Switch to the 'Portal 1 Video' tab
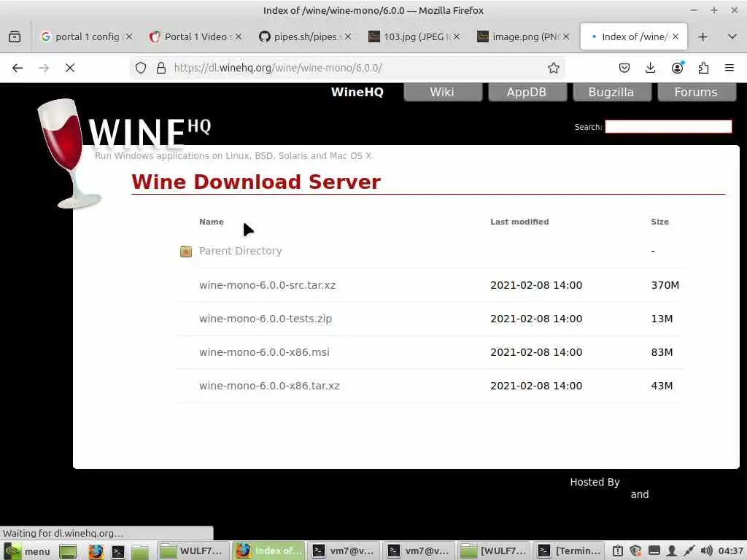 click(x=196, y=36)
